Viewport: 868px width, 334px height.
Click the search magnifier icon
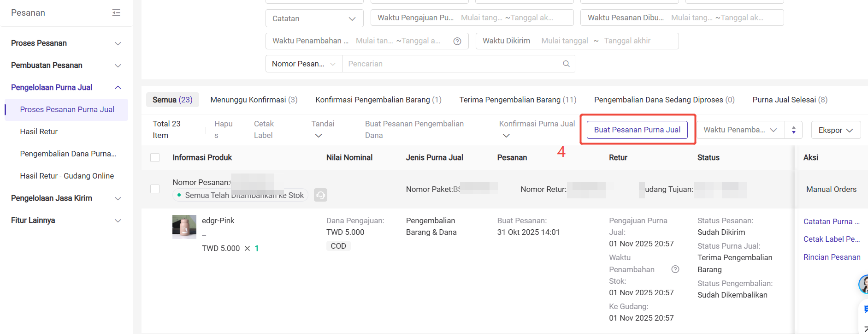pos(566,64)
